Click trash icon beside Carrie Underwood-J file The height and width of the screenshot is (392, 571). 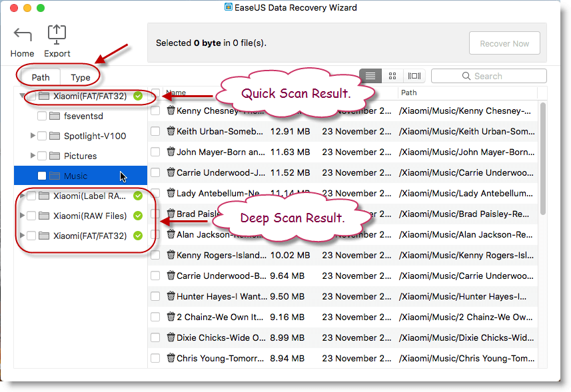point(171,172)
